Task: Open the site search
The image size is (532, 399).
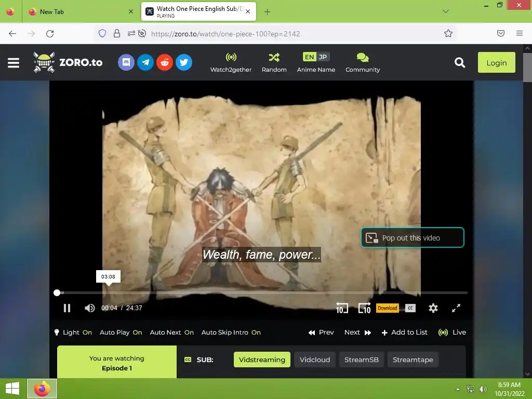Action: (x=460, y=62)
